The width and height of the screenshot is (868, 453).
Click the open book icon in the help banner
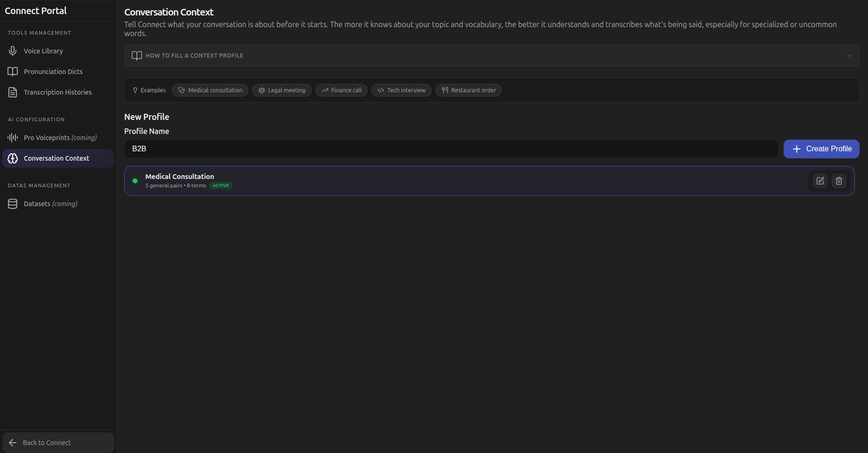[x=137, y=56]
